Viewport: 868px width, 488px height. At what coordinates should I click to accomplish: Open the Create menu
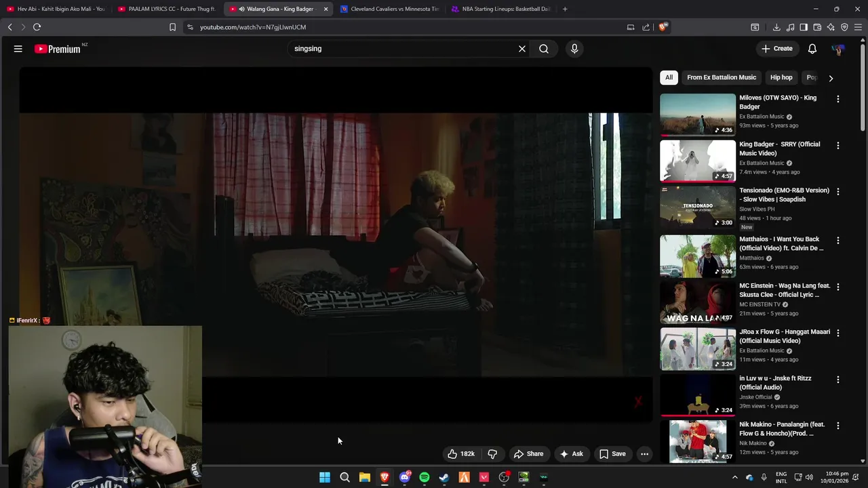click(x=777, y=49)
